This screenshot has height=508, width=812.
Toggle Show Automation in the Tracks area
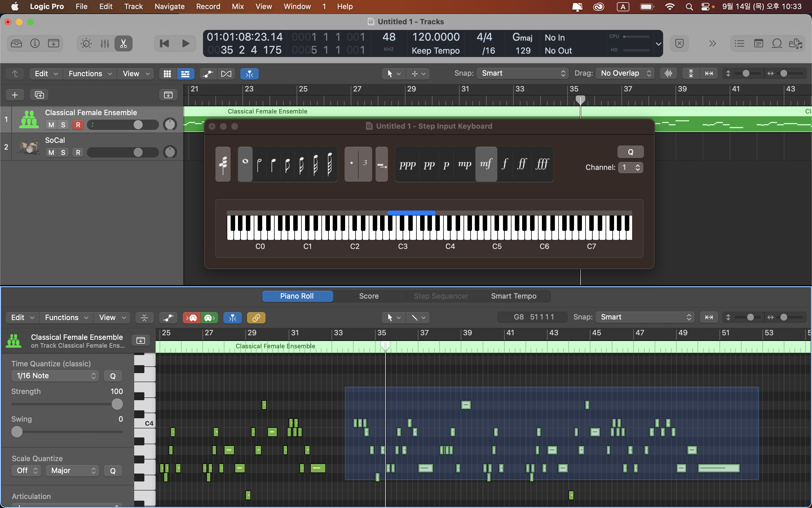coord(208,74)
